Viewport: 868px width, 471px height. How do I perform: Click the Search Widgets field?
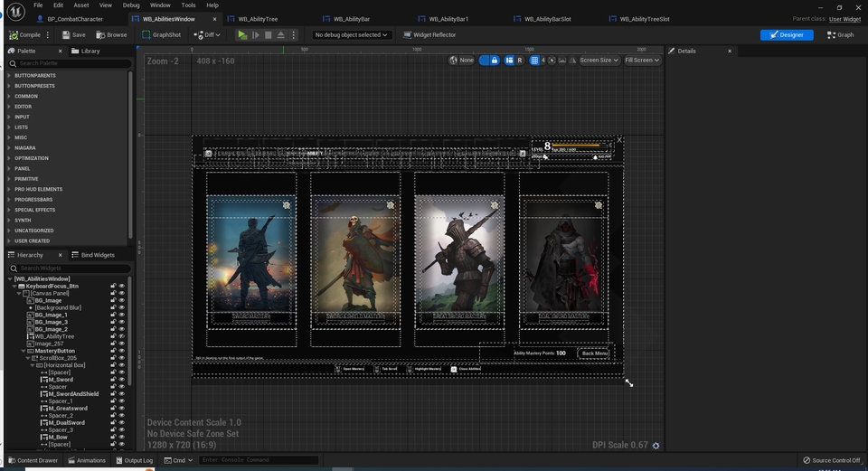[x=70, y=268]
